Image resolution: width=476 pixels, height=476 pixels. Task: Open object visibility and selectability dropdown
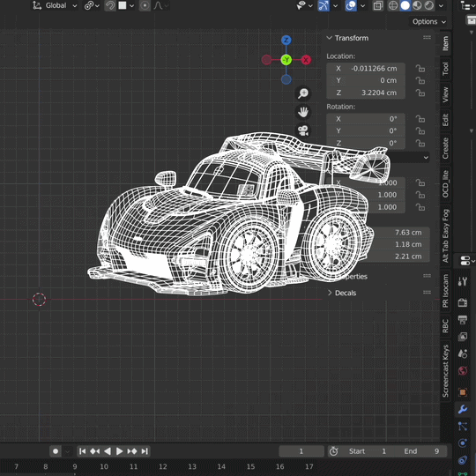(x=304, y=5)
